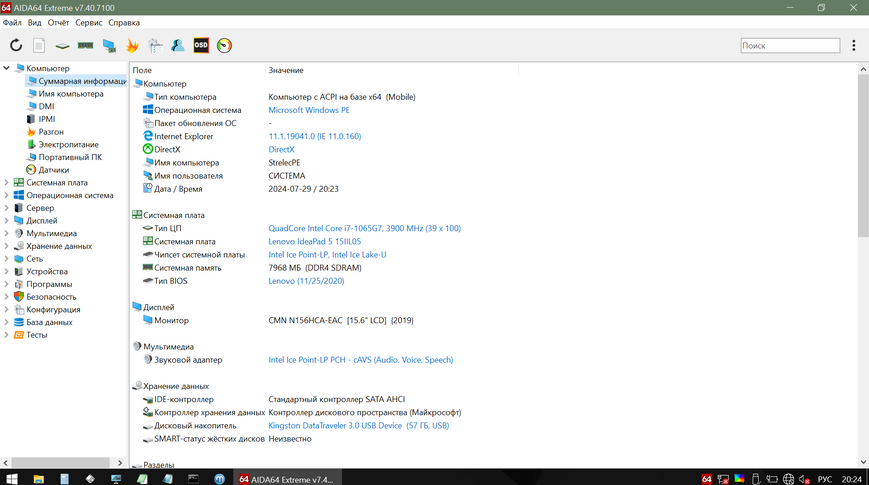The height and width of the screenshot is (485, 869).
Task: Click the computer monitor toolbar icon
Action: (109, 45)
